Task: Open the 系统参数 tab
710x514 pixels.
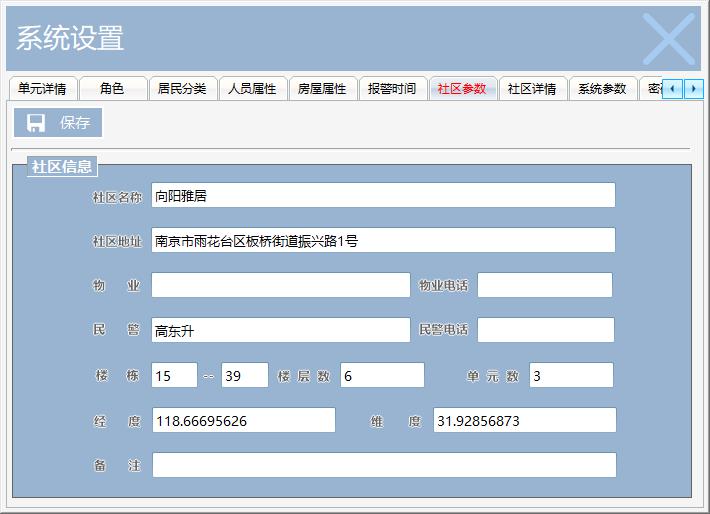Action: [602, 89]
